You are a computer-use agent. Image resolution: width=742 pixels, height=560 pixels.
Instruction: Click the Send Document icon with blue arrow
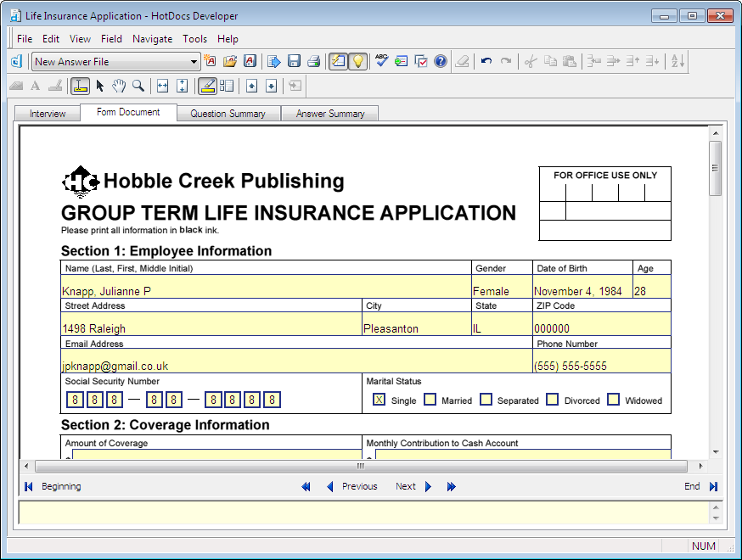click(x=274, y=61)
